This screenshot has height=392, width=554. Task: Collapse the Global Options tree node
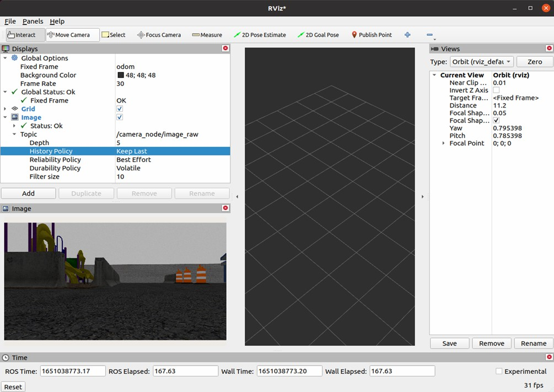5,58
